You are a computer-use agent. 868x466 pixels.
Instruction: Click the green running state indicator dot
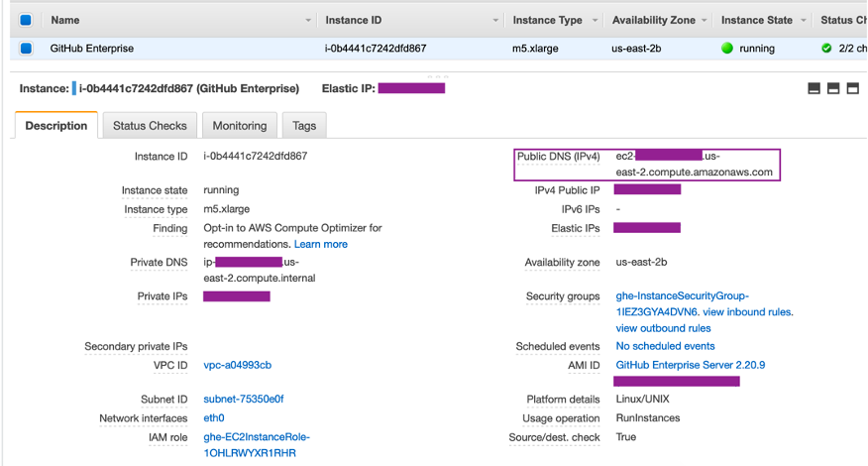coord(727,49)
